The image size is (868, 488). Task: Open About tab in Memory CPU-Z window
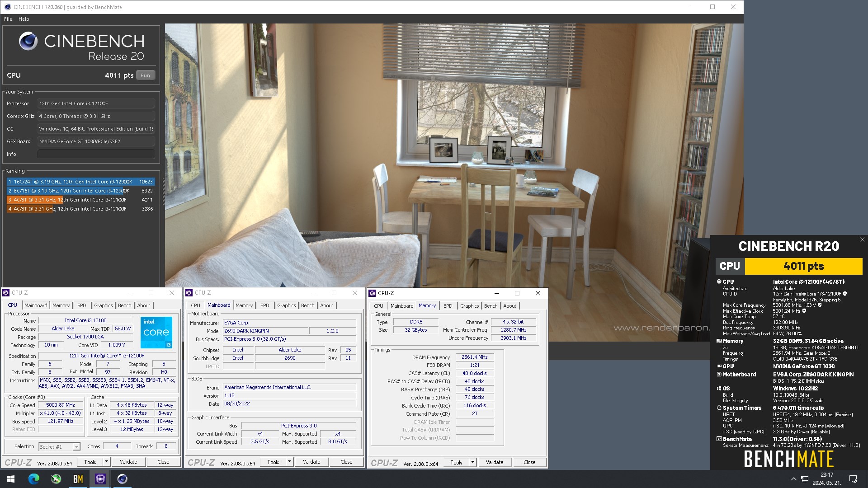point(510,306)
